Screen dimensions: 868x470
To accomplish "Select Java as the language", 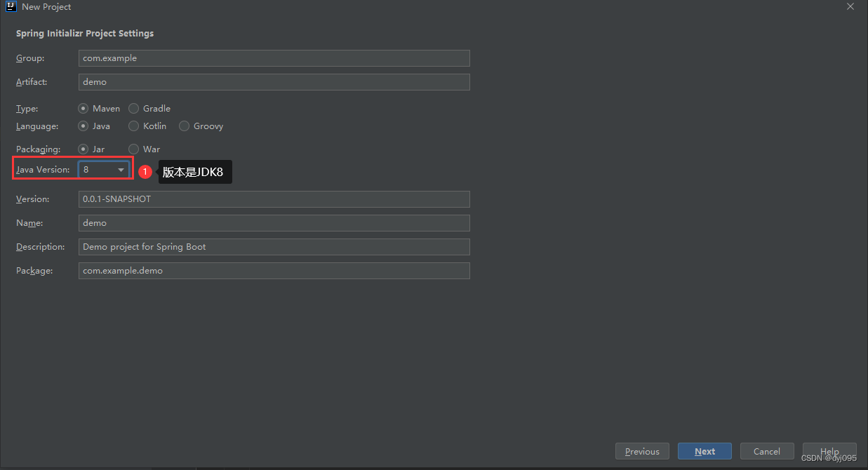I will [84, 126].
